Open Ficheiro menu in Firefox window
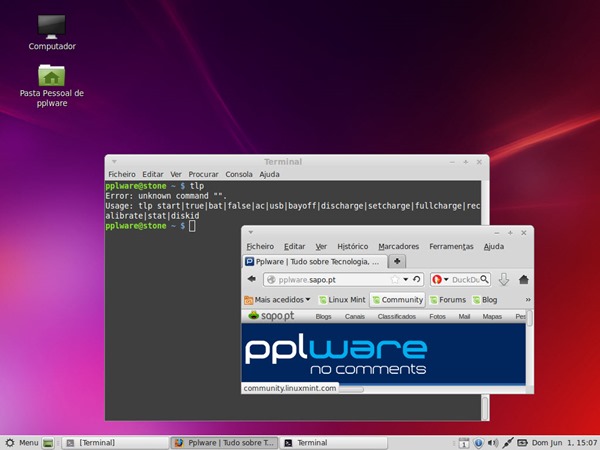 coord(260,246)
